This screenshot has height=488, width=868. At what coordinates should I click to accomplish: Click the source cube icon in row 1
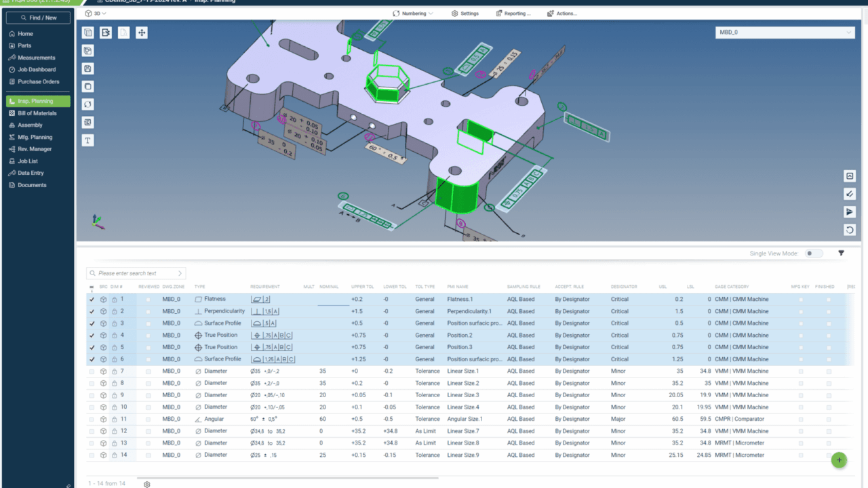point(103,299)
